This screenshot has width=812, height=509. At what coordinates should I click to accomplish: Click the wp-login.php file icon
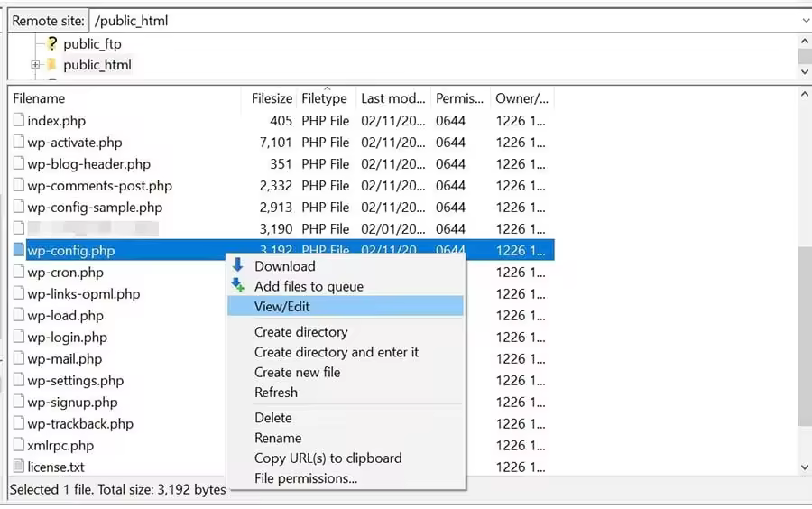click(19, 337)
